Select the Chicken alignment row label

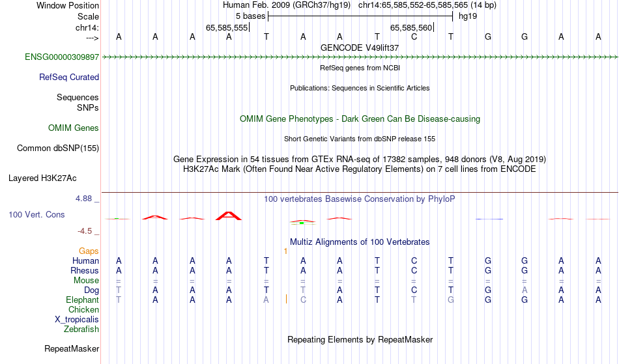[x=83, y=310]
